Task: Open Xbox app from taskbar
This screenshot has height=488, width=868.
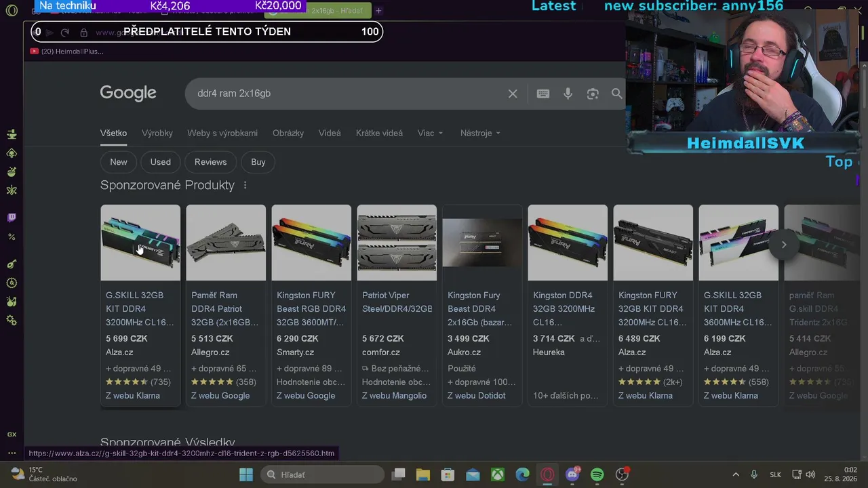Action: (x=498, y=474)
